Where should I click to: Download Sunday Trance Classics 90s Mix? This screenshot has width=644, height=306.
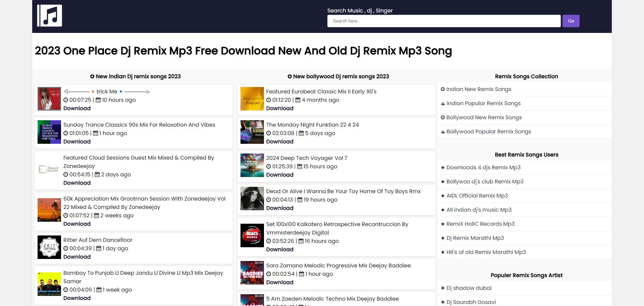77,141
